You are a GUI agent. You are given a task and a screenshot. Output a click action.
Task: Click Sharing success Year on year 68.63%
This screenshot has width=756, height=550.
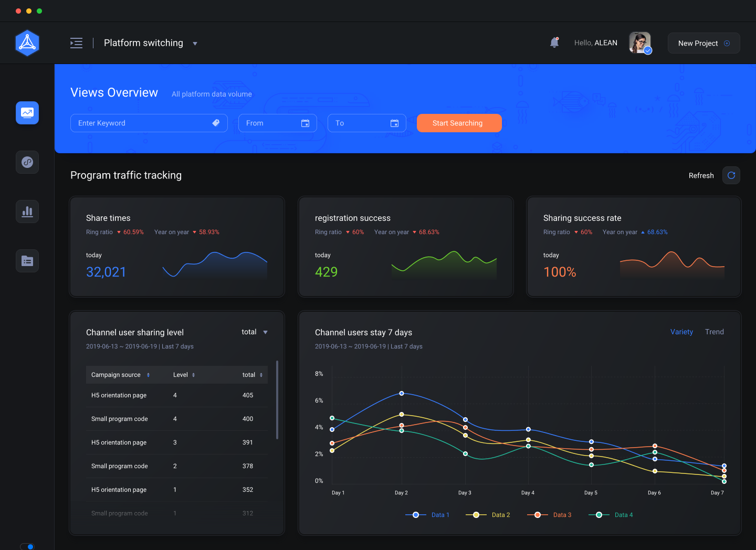point(635,232)
